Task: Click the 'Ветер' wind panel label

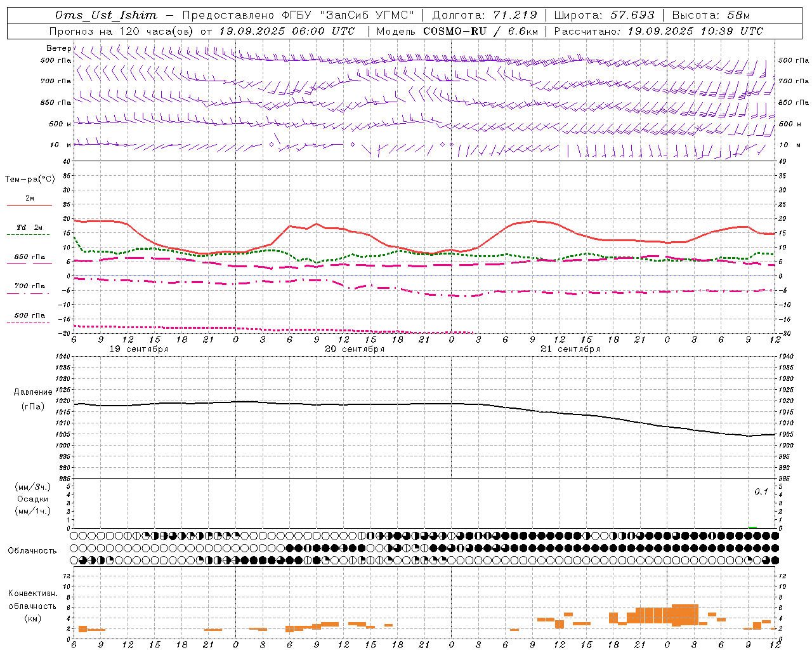Action: pos(58,48)
